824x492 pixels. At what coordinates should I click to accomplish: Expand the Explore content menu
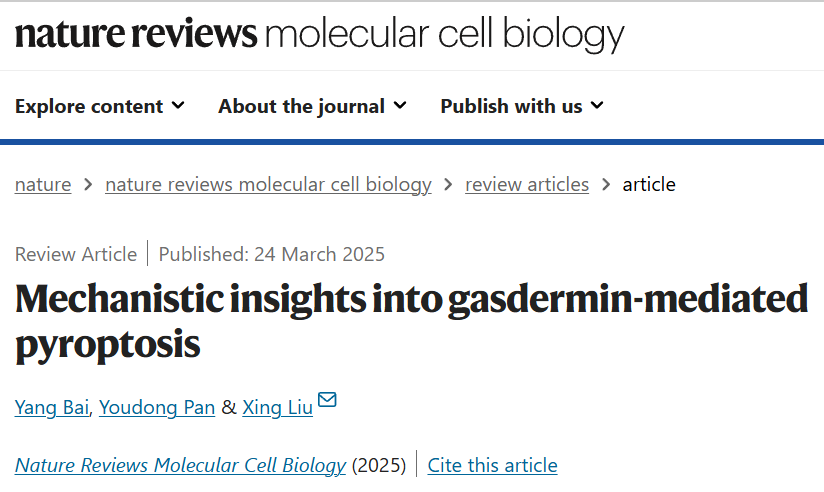coord(100,106)
